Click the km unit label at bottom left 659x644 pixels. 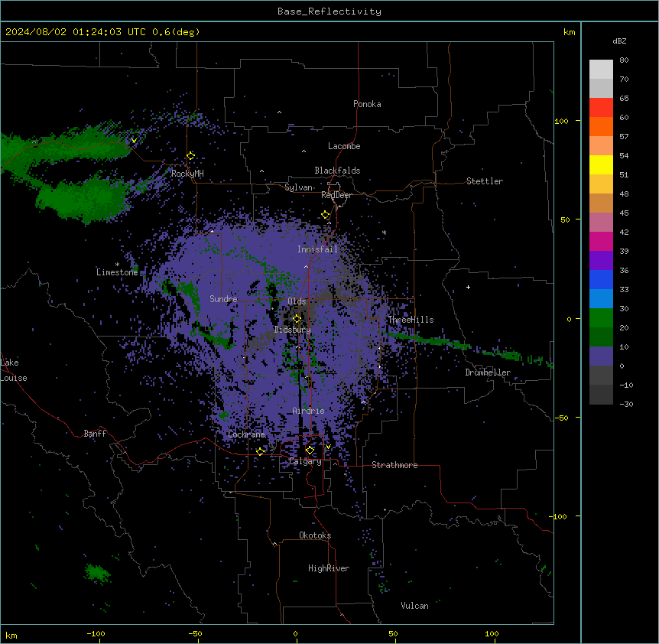coord(11,635)
